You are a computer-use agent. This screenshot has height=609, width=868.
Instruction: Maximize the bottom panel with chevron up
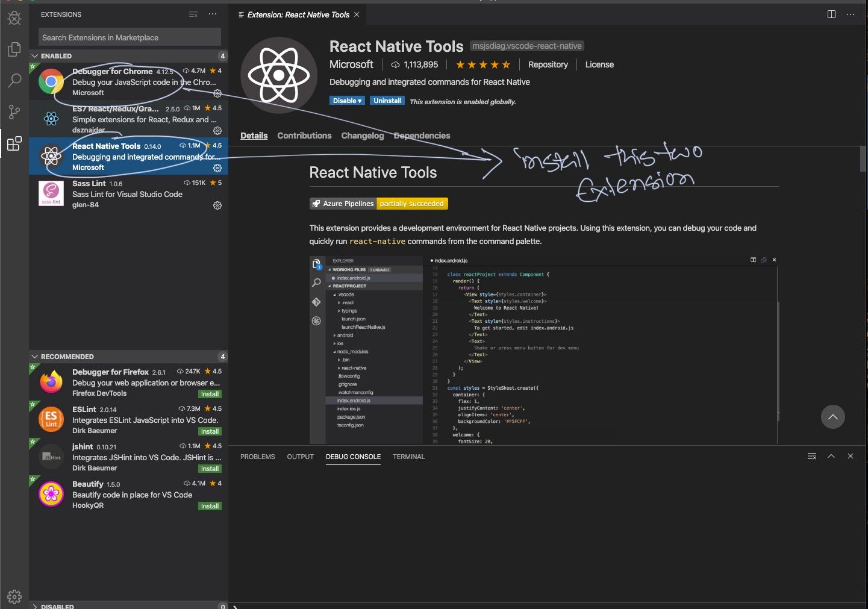(x=831, y=456)
